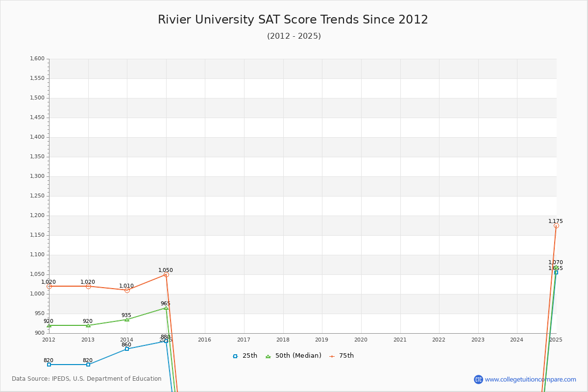Click the 1,450 y-axis label
Screen dimensions: 588x392
[x=37, y=118]
